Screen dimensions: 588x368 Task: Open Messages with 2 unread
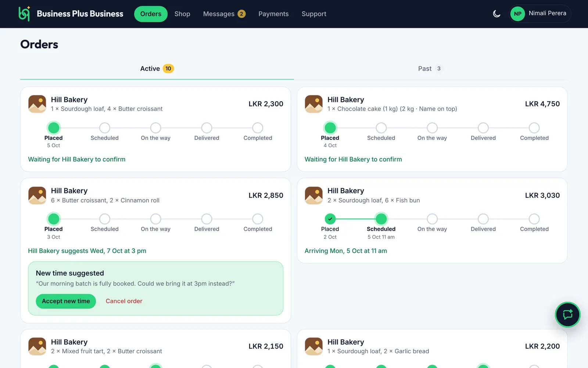click(x=224, y=14)
